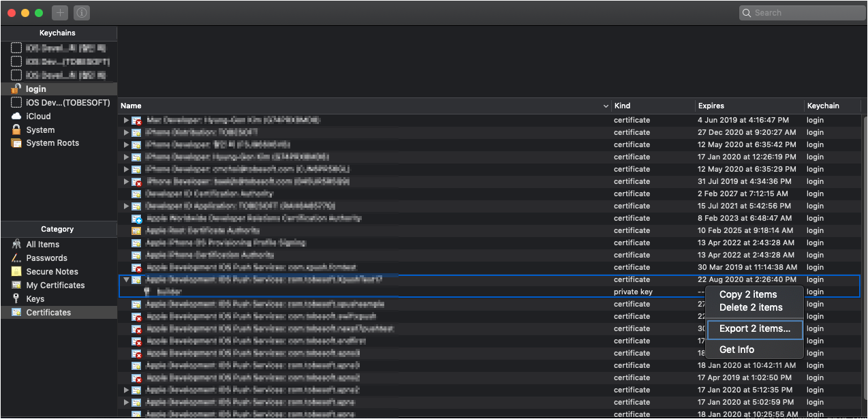The height and width of the screenshot is (419, 868).
Task: Expand the certificate expiring 17 Jan 2020 at 12:26:19 PM
Action: [126, 157]
